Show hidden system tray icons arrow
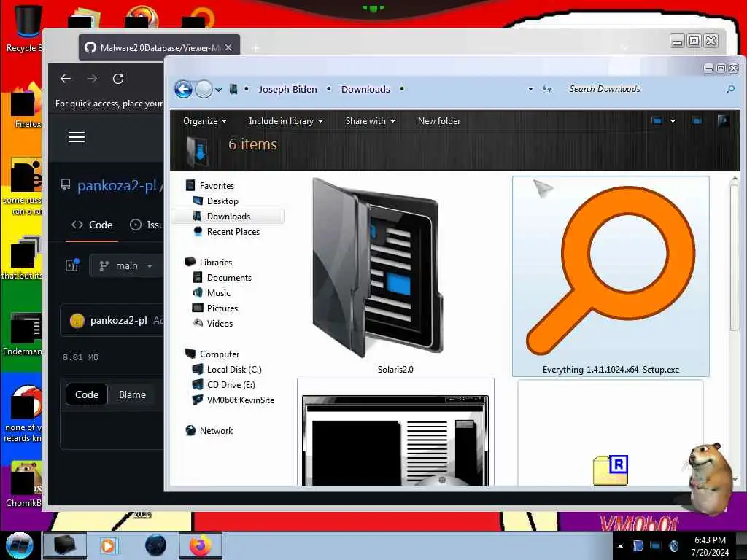Image resolution: width=747 pixels, height=560 pixels. 620,546
